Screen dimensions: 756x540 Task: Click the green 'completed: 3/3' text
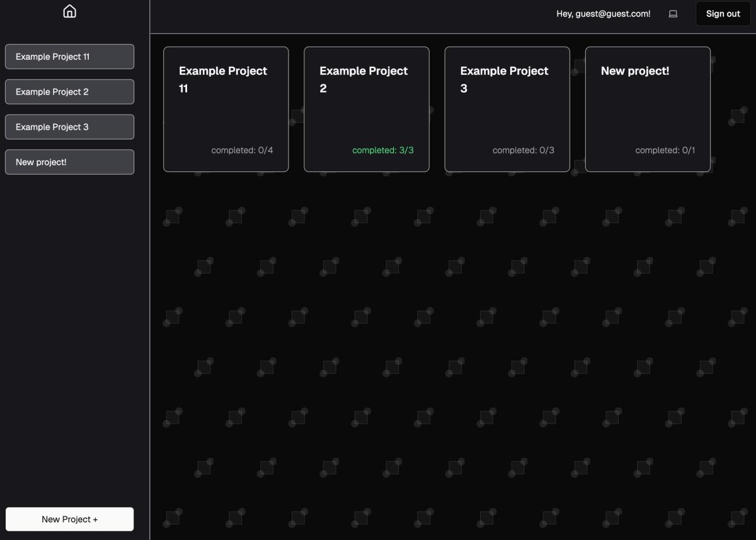tap(383, 150)
